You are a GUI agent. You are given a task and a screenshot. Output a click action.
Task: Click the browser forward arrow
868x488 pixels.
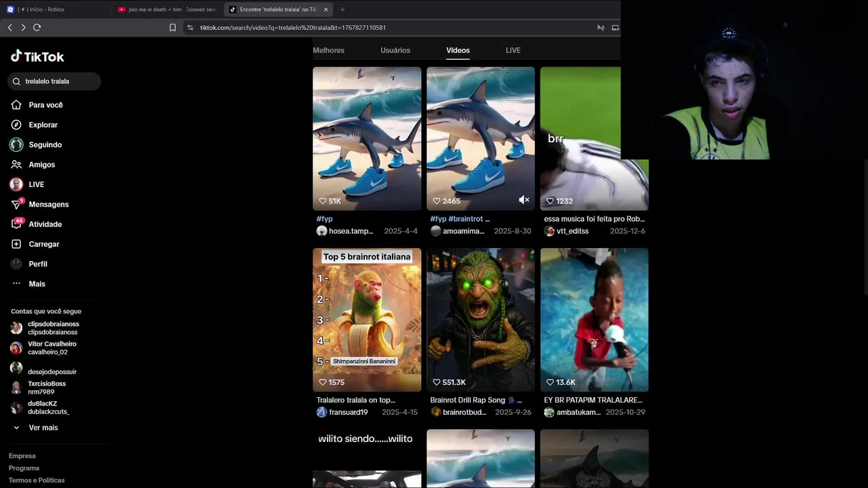(x=23, y=27)
